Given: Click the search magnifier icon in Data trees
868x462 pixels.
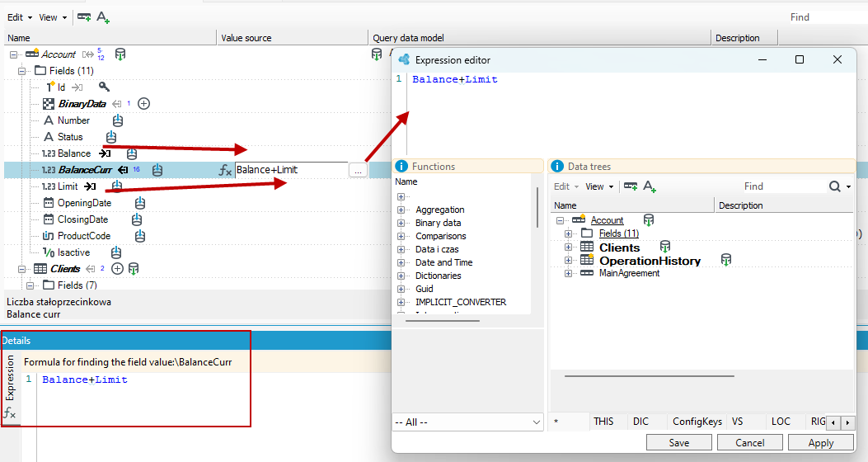Looking at the screenshot, I should [x=835, y=186].
